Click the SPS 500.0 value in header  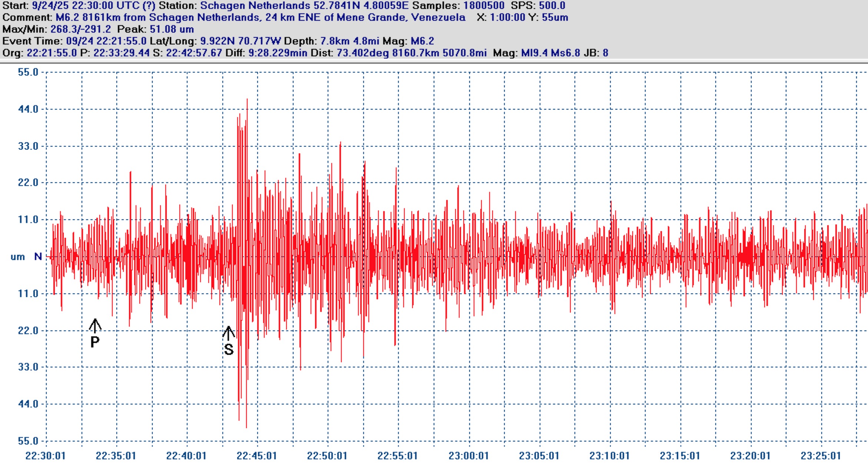coord(552,6)
